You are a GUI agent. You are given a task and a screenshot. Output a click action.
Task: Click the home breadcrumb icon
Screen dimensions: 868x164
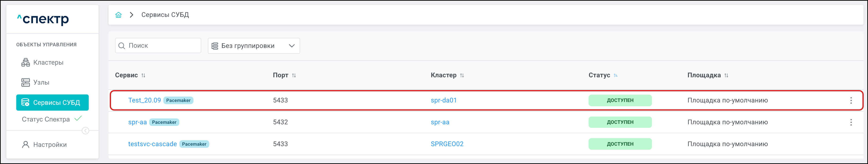point(118,15)
